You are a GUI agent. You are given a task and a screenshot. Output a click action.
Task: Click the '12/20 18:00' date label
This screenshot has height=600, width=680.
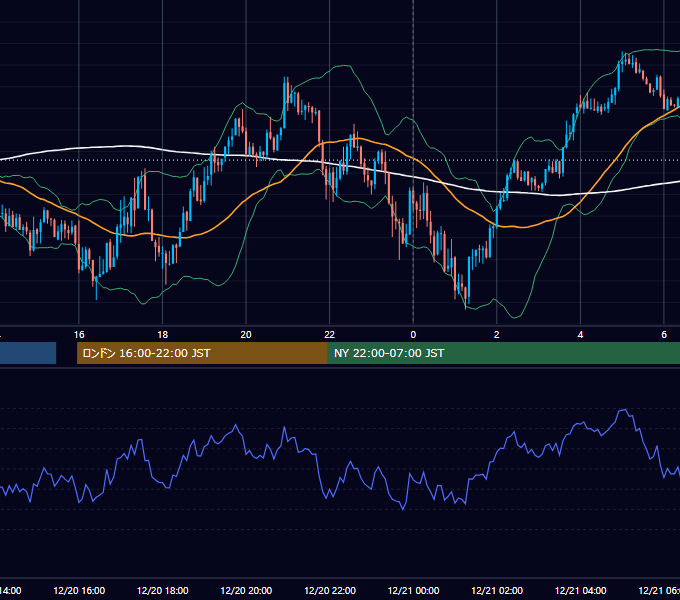[x=163, y=590]
